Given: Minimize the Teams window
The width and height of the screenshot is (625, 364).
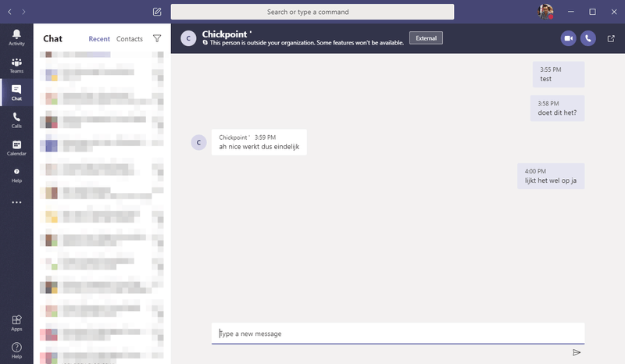Looking at the screenshot, I should 571,12.
